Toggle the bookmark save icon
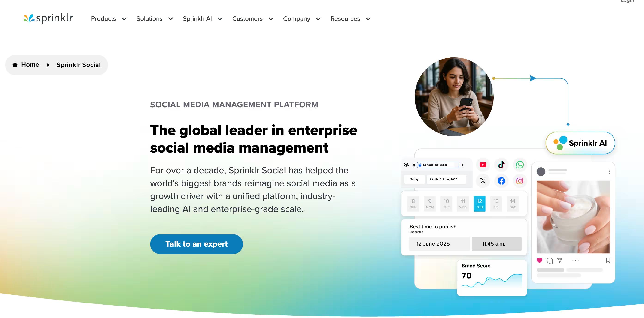Image resolution: width=644 pixels, height=318 pixels. [608, 261]
